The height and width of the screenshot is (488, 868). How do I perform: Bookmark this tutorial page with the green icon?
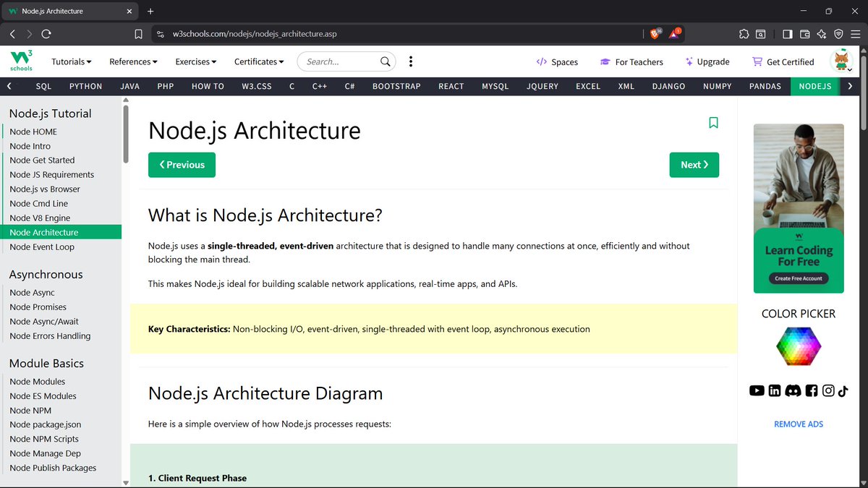pos(713,123)
